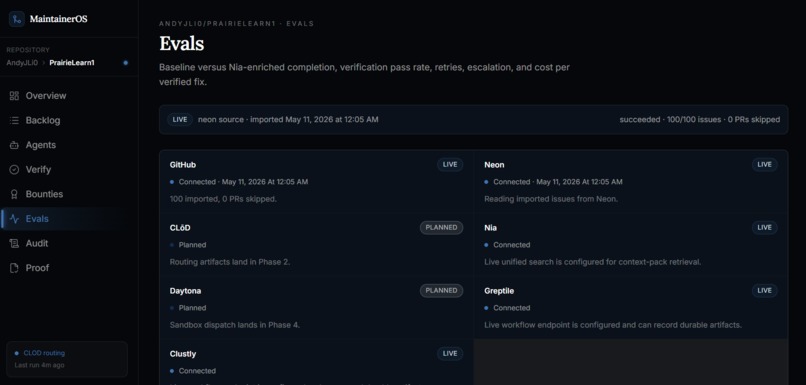Open the Bounties section
Viewport: 806px width, 385px height.
pyautogui.click(x=69, y=194)
